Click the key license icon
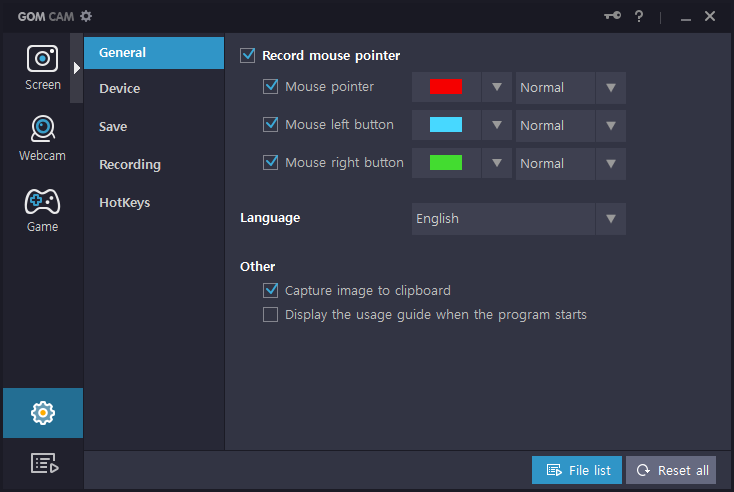 (613, 16)
